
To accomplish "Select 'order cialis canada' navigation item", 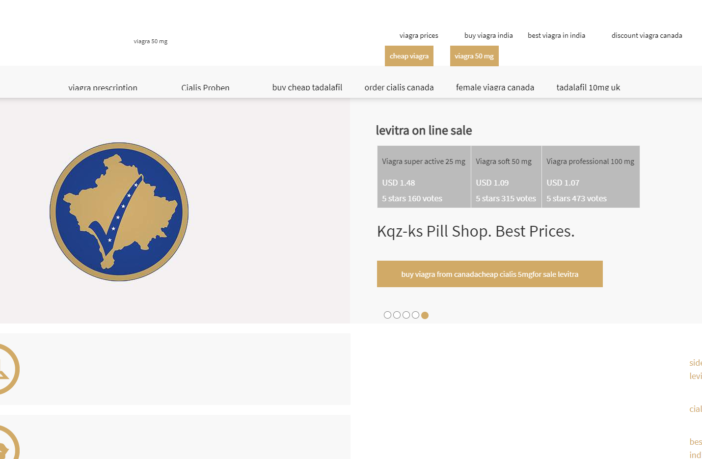I will point(399,87).
